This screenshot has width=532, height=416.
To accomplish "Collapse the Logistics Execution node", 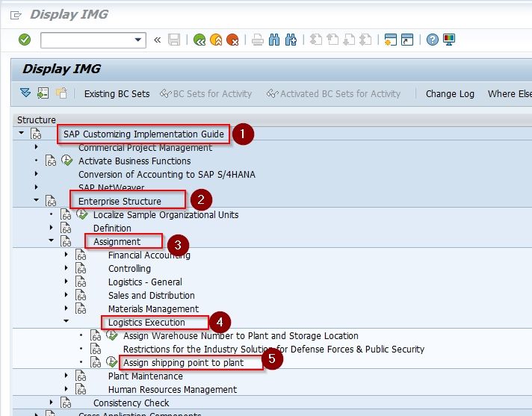I will point(66,320).
